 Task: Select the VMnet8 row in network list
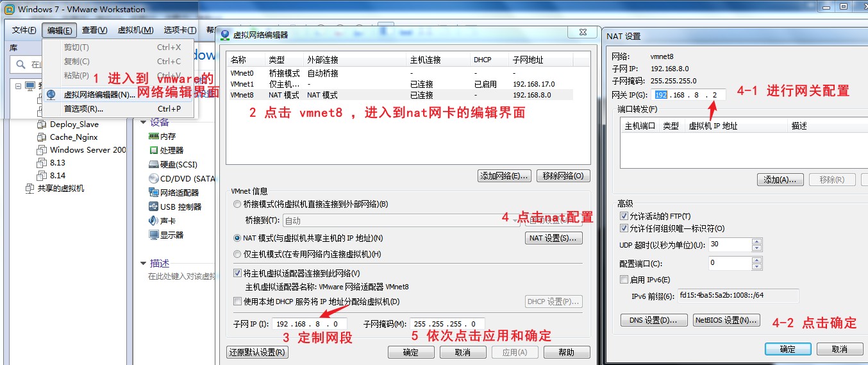pos(401,95)
